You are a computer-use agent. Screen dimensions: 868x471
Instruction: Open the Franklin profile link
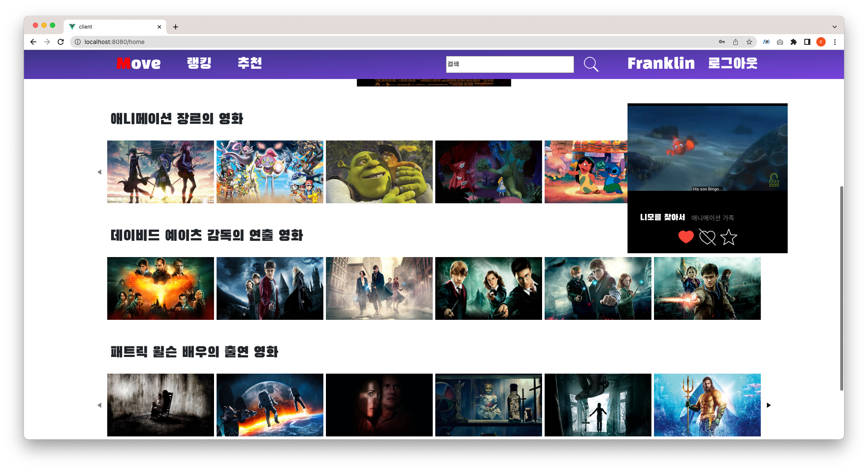coord(661,63)
